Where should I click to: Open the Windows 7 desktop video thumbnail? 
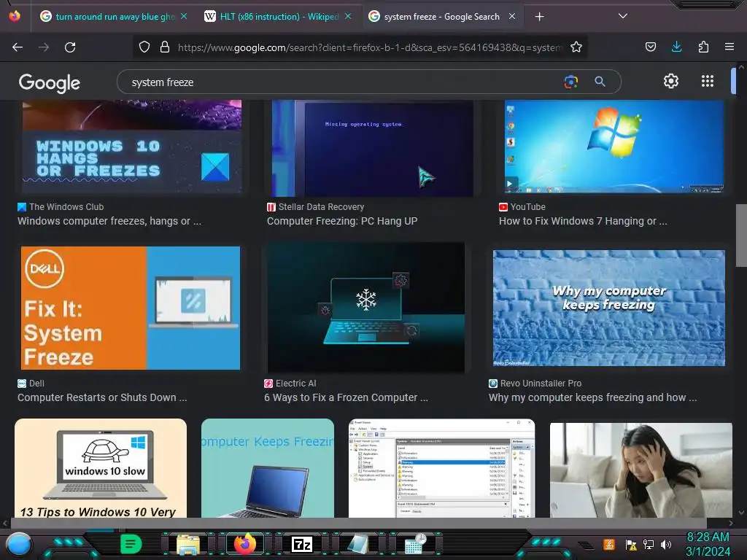614,147
